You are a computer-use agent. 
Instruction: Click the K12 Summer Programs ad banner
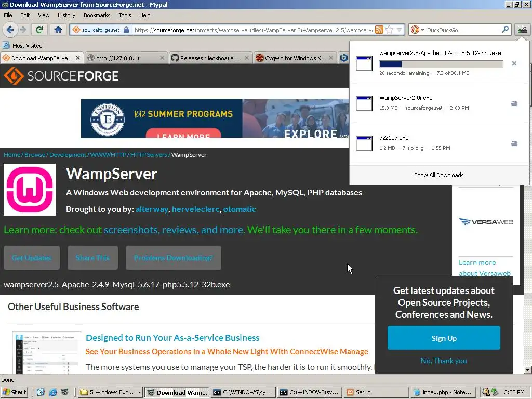click(x=215, y=118)
